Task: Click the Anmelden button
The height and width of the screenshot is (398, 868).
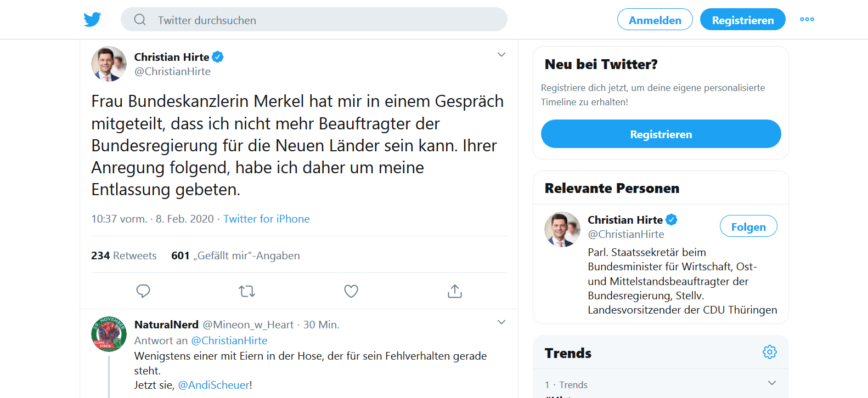Action: click(x=655, y=20)
